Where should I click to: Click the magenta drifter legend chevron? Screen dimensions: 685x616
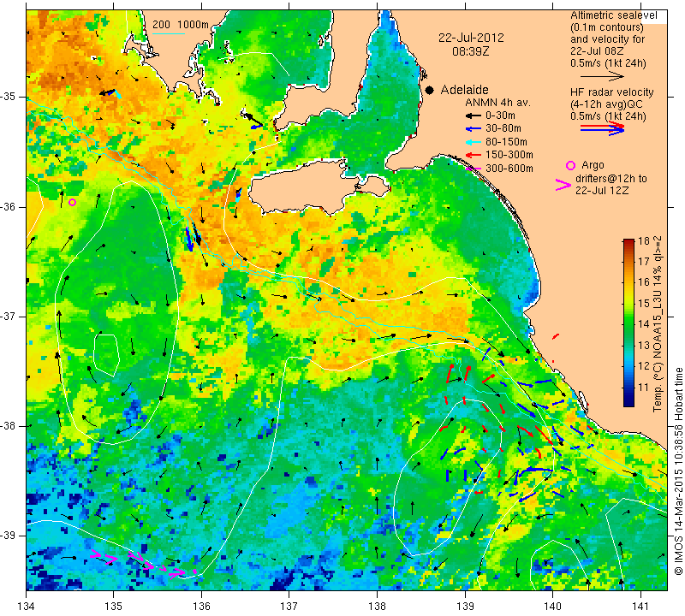point(563,185)
